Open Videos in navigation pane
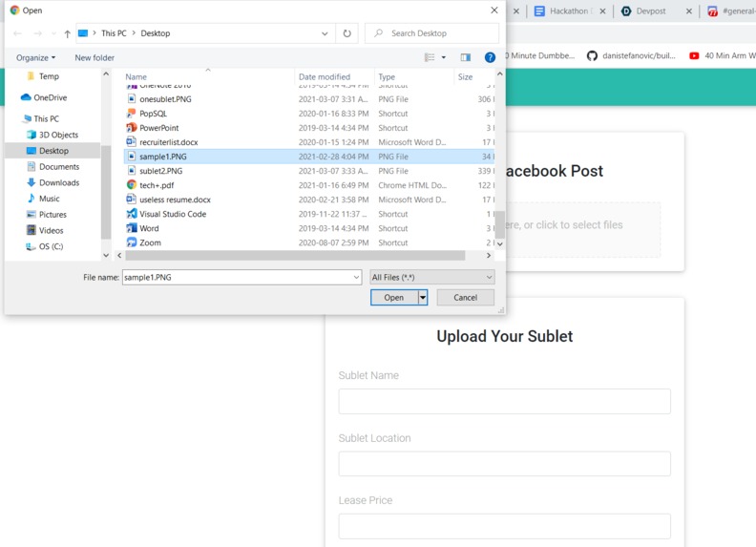 pyautogui.click(x=45, y=230)
